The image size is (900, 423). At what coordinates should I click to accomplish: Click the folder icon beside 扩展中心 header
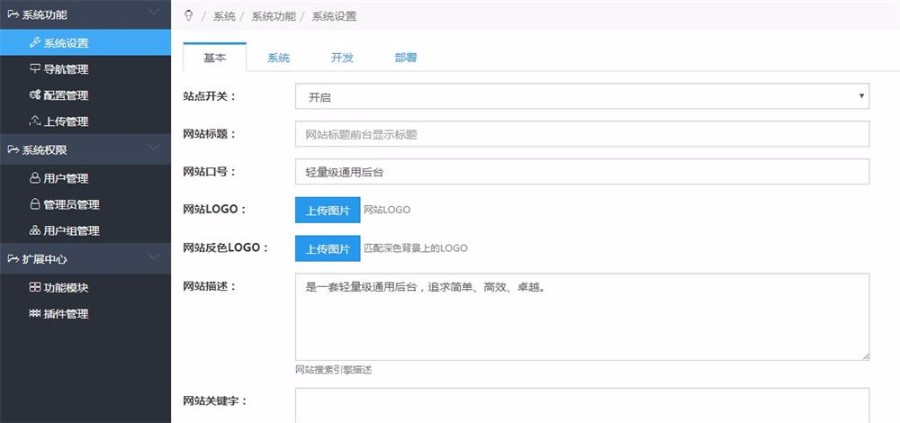13,259
